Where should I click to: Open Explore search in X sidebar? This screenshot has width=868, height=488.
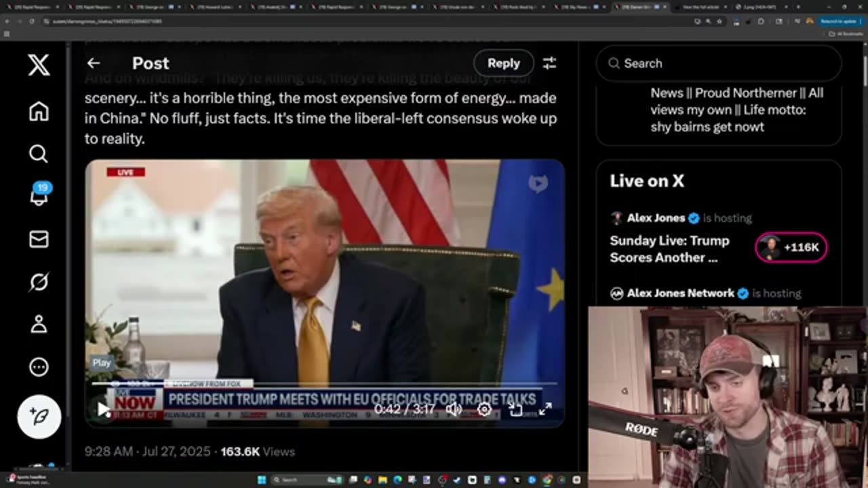39,154
